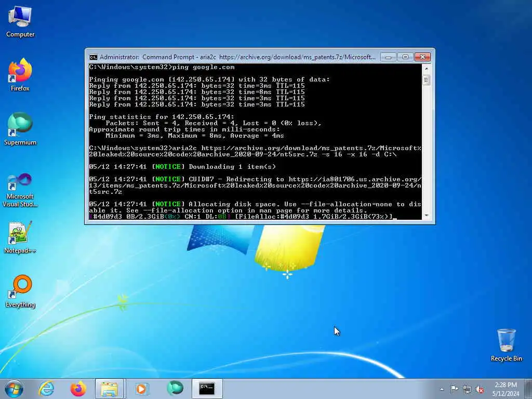Viewport: 532px width, 399px height.
Task: Select the Firefox desktop shortcut
Action: point(20,75)
